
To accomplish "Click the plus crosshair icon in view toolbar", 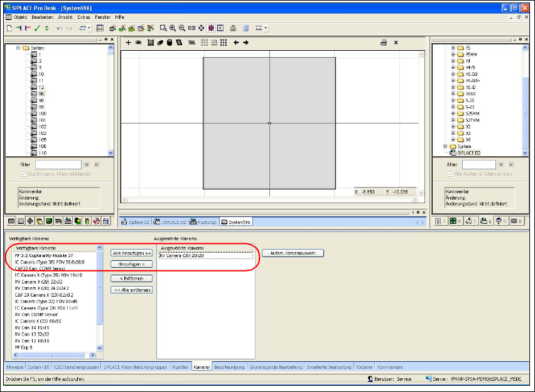I will [x=128, y=43].
